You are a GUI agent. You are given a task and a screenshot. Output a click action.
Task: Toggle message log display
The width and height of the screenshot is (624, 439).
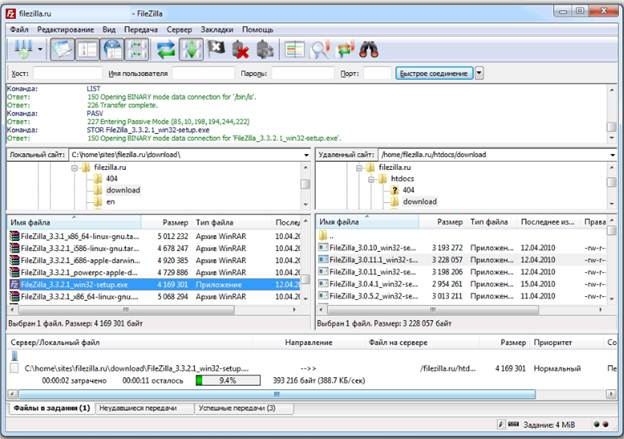[62, 48]
